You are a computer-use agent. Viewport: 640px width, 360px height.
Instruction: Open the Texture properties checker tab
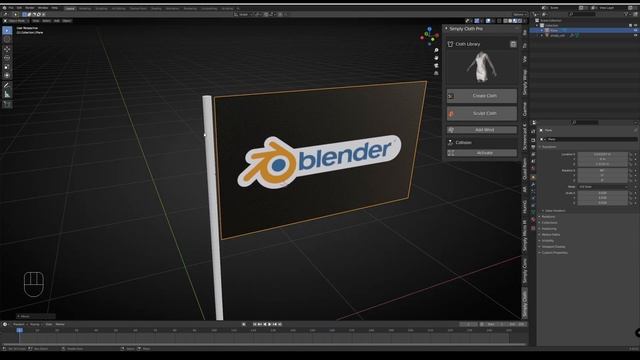[533, 228]
